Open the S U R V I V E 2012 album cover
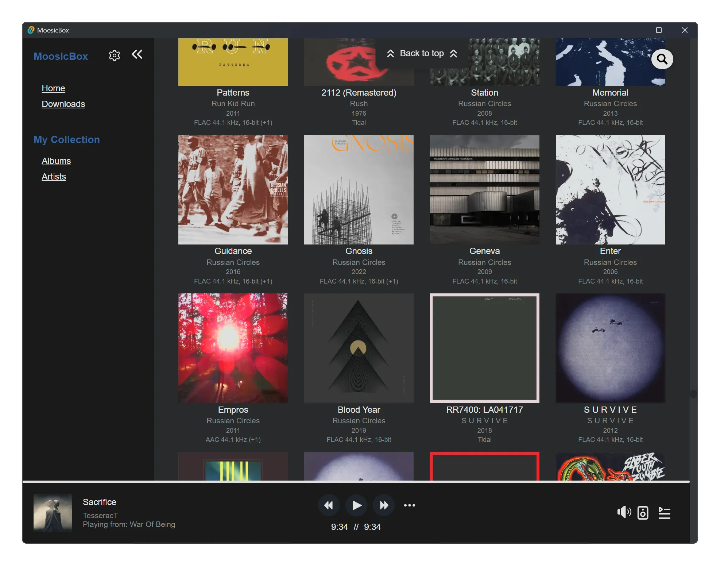Image resolution: width=728 pixels, height=574 pixels. 610,348
